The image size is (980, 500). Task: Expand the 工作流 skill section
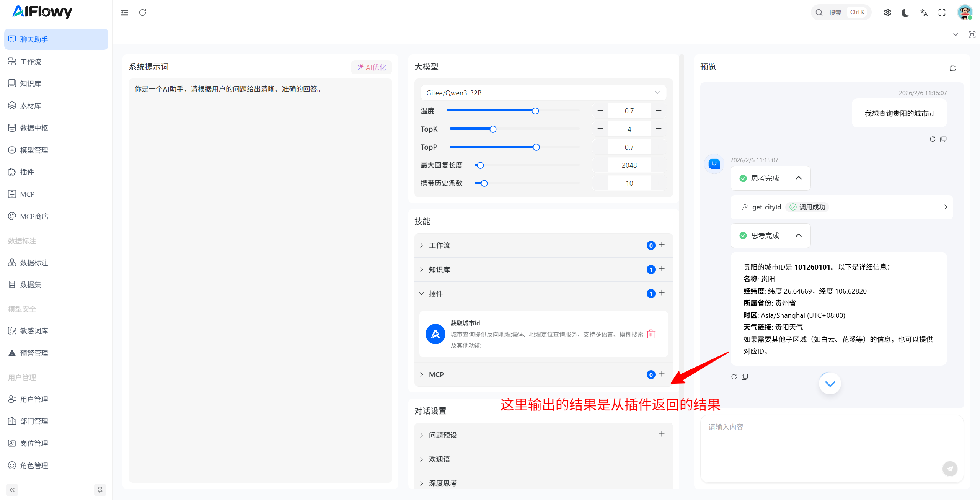tap(439, 245)
